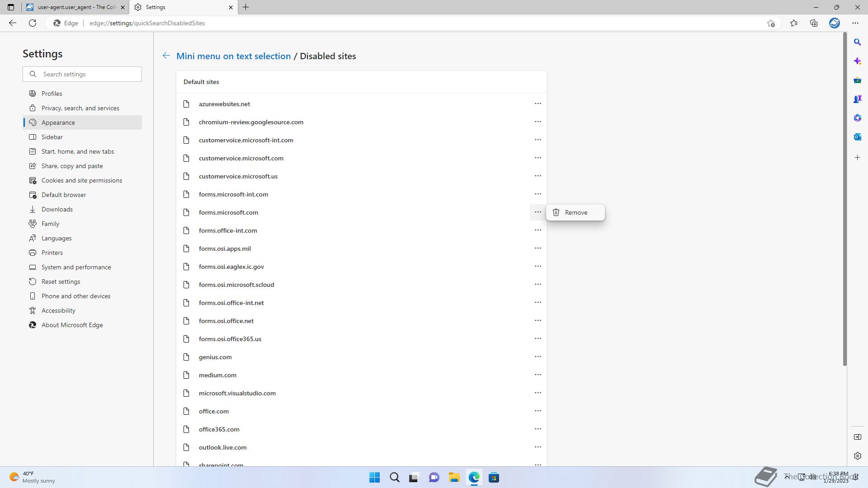Image resolution: width=868 pixels, height=488 pixels.
Task: Open sidebar Outlook icon
Action: (857, 137)
